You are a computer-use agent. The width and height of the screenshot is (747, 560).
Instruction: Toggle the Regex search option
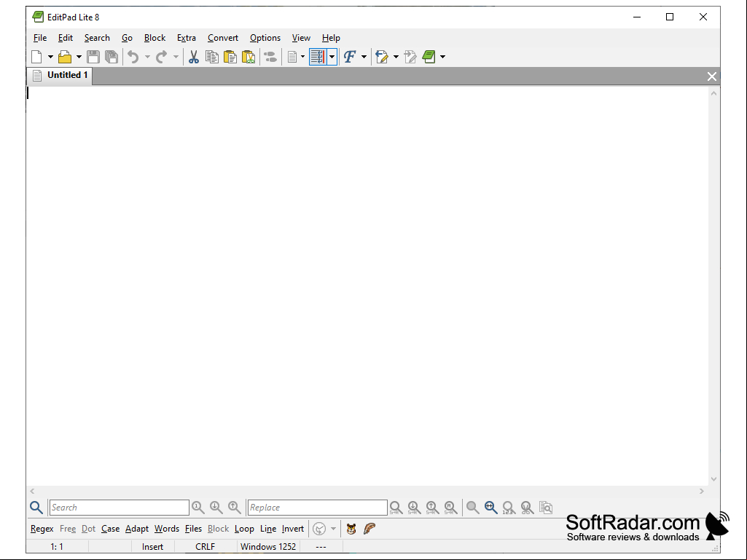coord(42,529)
